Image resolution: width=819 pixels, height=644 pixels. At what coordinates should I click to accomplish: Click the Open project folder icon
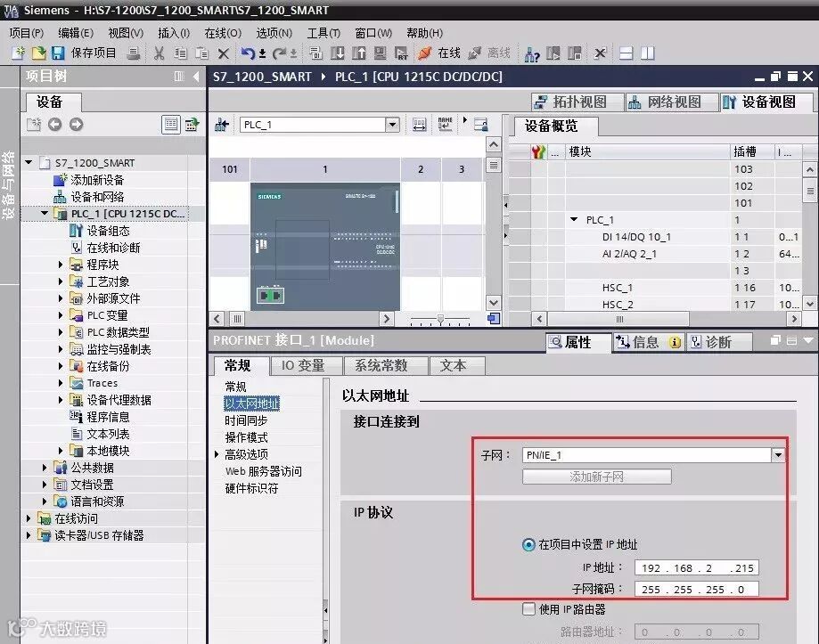(x=38, y=53)
